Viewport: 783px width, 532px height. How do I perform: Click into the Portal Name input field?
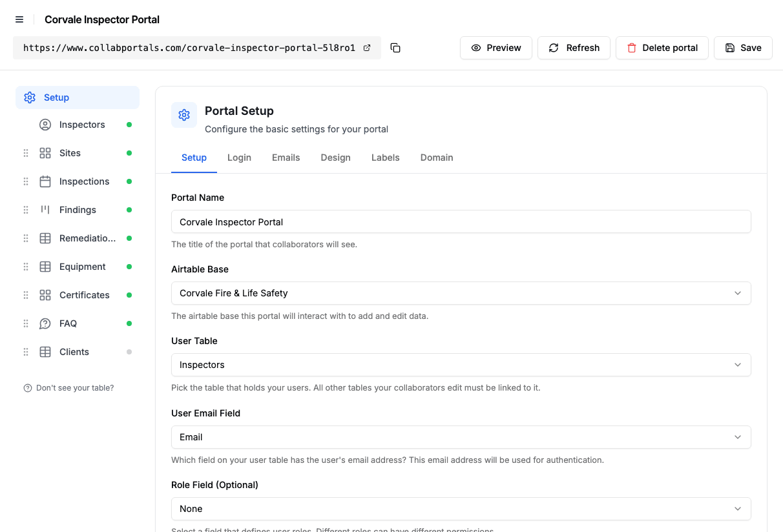coord(461,221)
